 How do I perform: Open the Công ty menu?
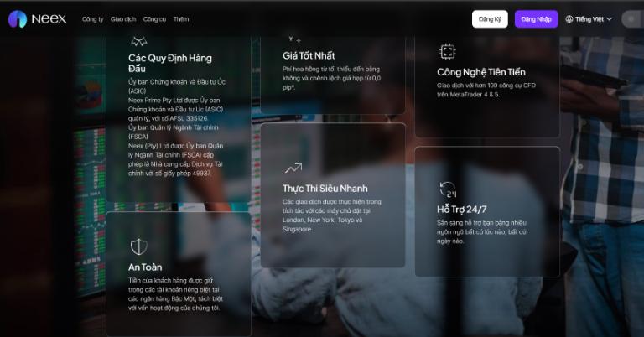[x=92, y=19]
